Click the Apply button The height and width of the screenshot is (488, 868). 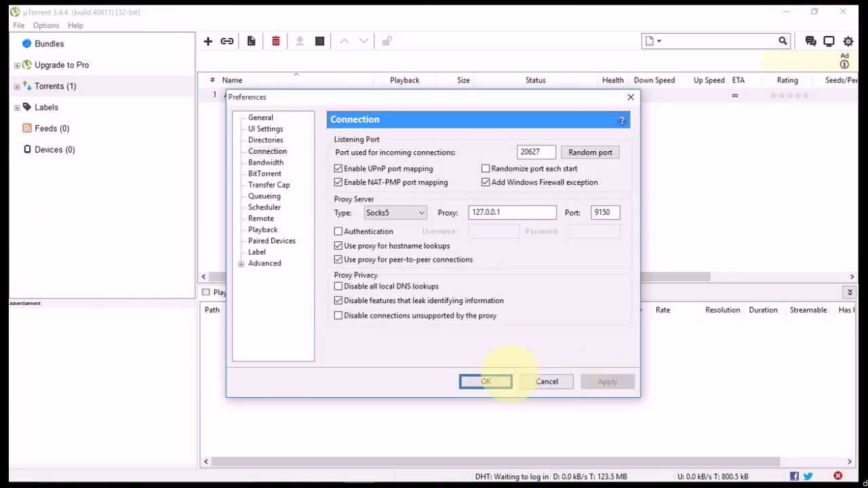608,382
